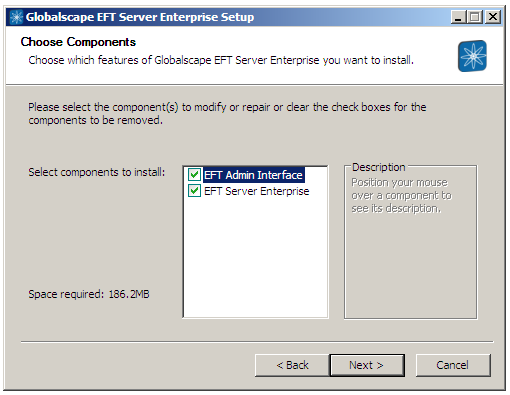Close the Setup window with X
This screenshot has width=510, height=395.
pyautogui.click(x=493, y=17)
